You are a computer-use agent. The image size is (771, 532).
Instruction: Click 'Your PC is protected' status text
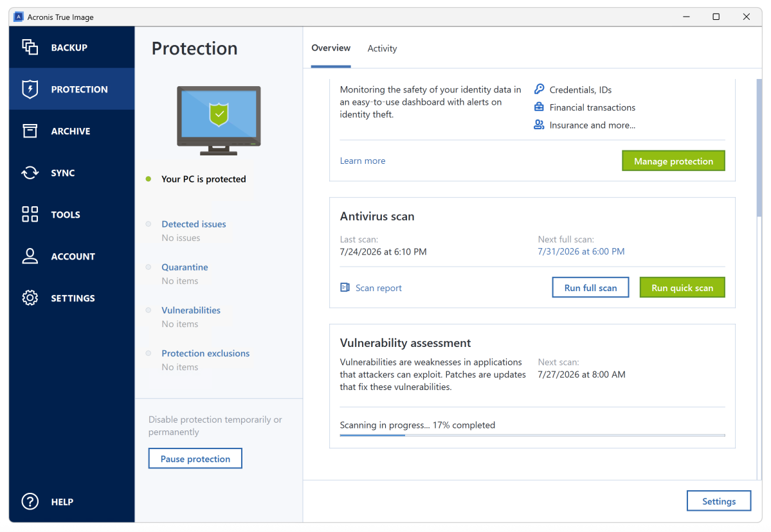click(204, 179)
